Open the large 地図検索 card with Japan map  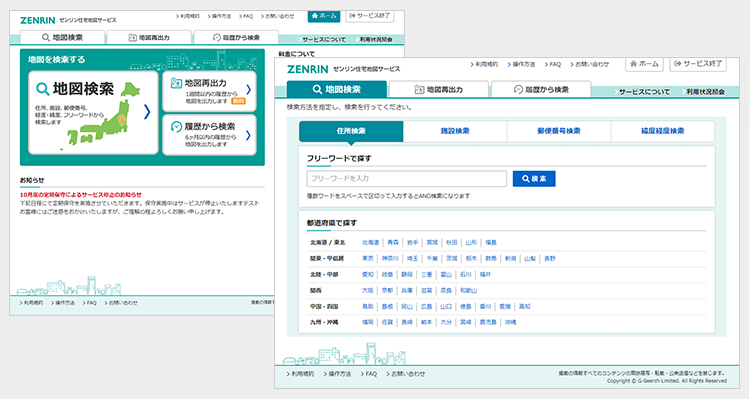coord(93,113)
